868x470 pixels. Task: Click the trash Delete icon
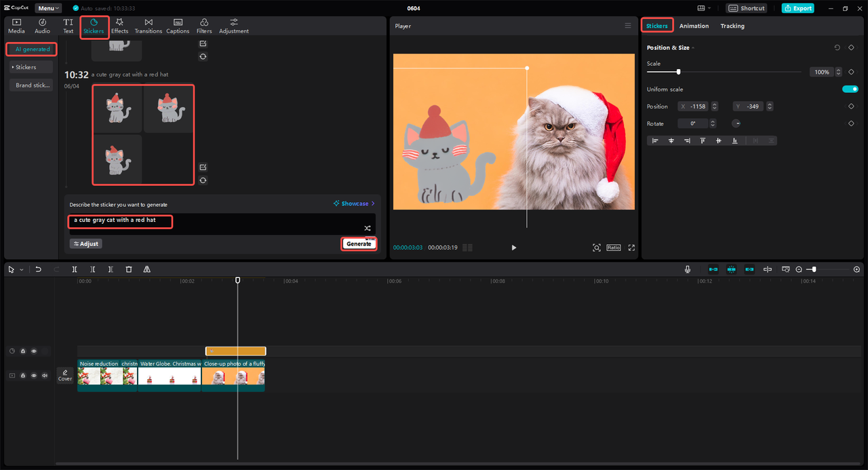tap(129, 269)
